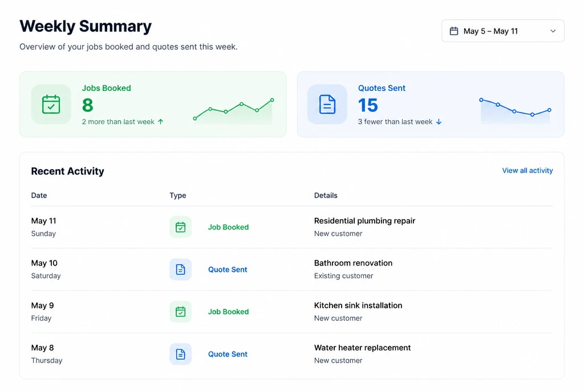Open the May 5 – May 11 date range dropdown
The height and width of the screenshot is (392, 584).
(503, 31)
